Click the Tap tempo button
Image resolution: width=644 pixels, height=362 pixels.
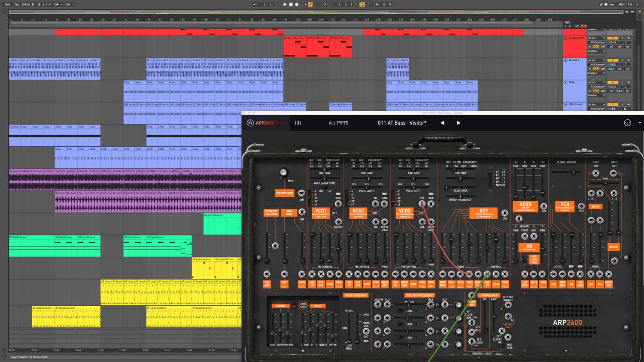(x=16, y=4)
